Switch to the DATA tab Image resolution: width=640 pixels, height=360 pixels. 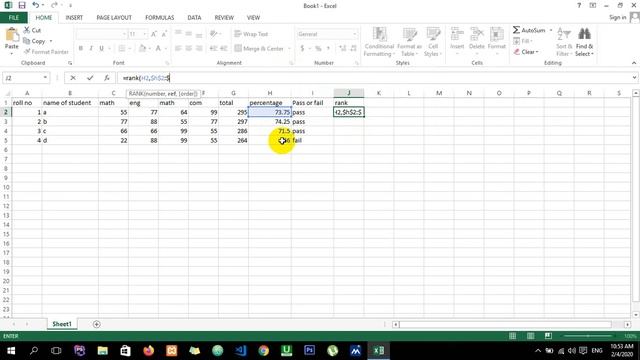pyautogui.click(x=194, y=18)
